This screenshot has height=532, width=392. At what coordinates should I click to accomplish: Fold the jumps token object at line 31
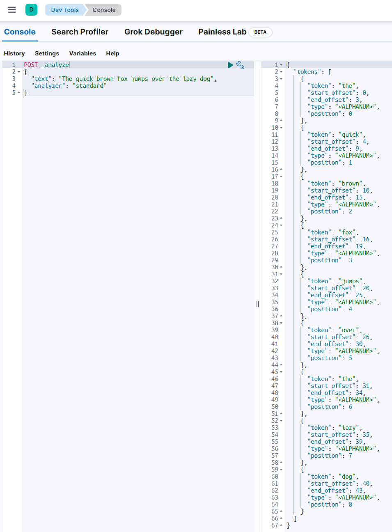point(281,274)
